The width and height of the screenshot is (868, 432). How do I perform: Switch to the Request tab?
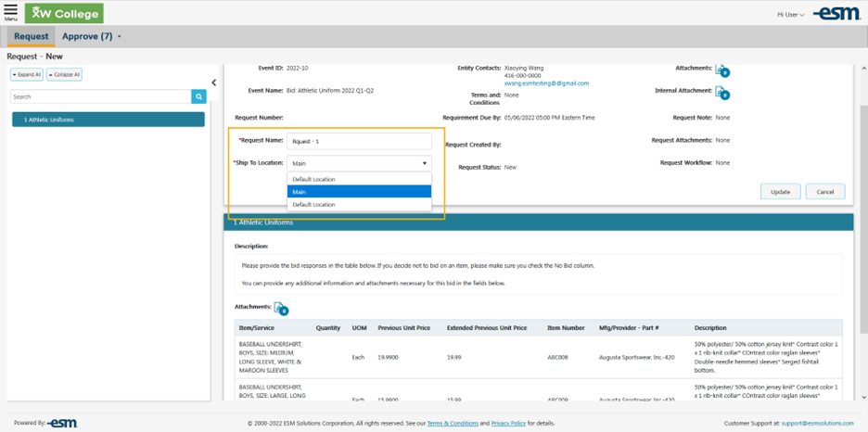31,36
